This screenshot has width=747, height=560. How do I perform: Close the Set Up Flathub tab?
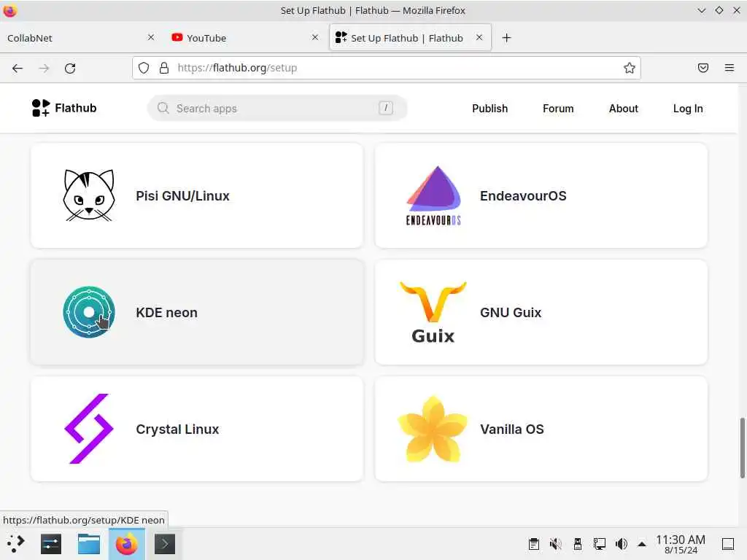pyautogui.click(x=479, y=37)
